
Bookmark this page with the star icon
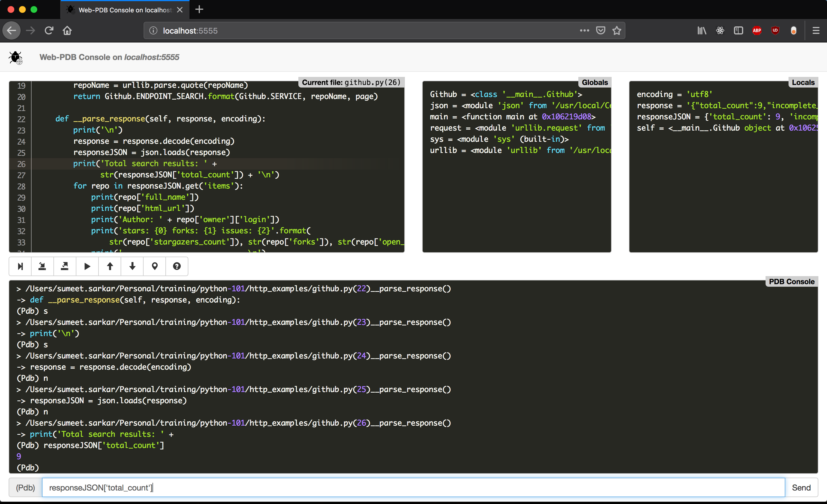tap(617, 30)
